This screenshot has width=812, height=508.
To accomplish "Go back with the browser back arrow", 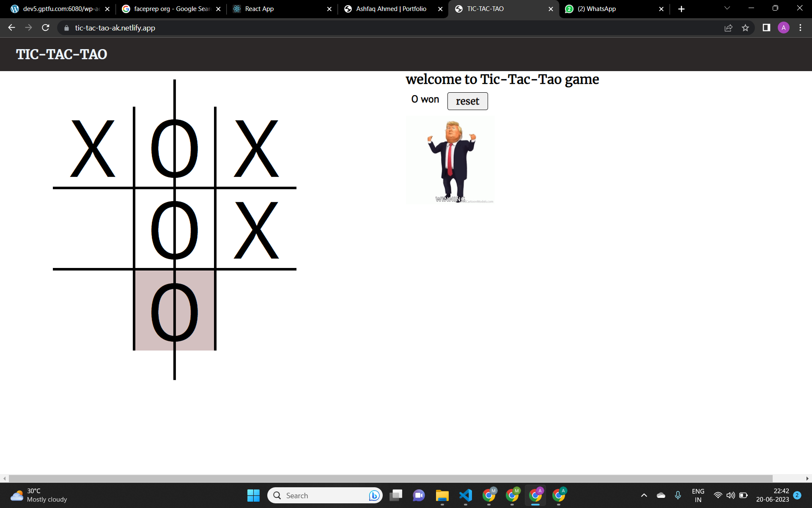I will (x=11, y=28).
